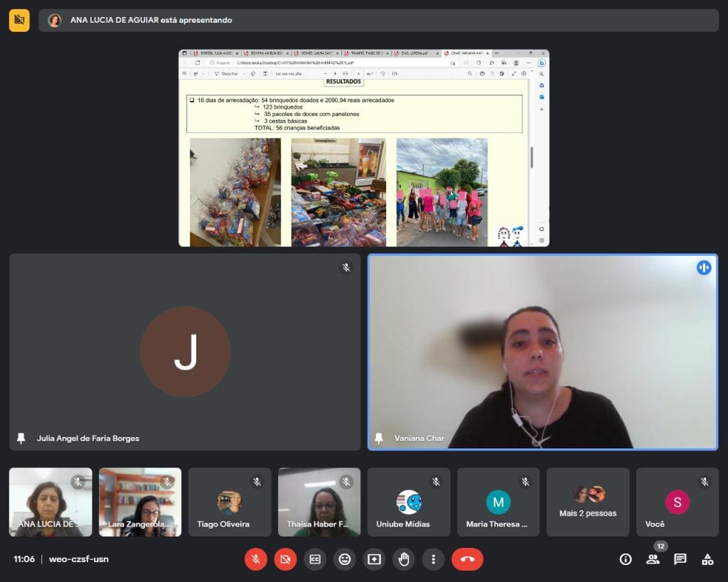Open activities shapes icon
The height and width of the screenshot is (582, 728).
(x=707, y=559)
